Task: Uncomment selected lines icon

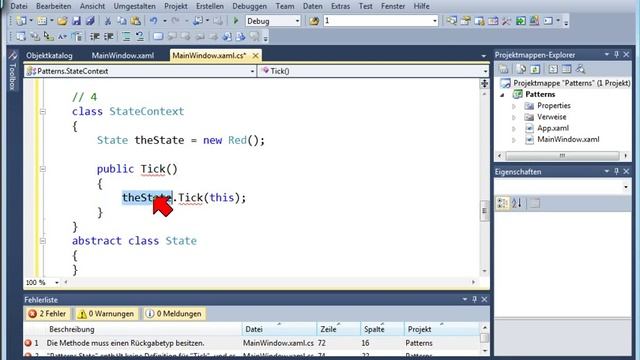Action: point(140,37)
